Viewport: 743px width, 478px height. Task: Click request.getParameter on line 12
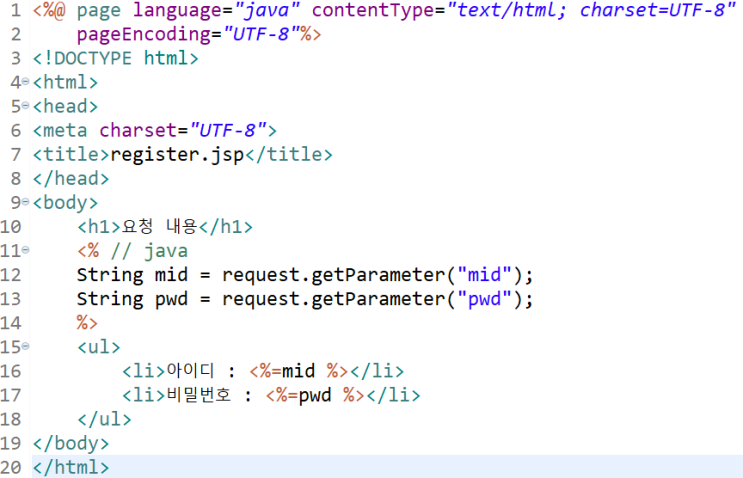334,275
